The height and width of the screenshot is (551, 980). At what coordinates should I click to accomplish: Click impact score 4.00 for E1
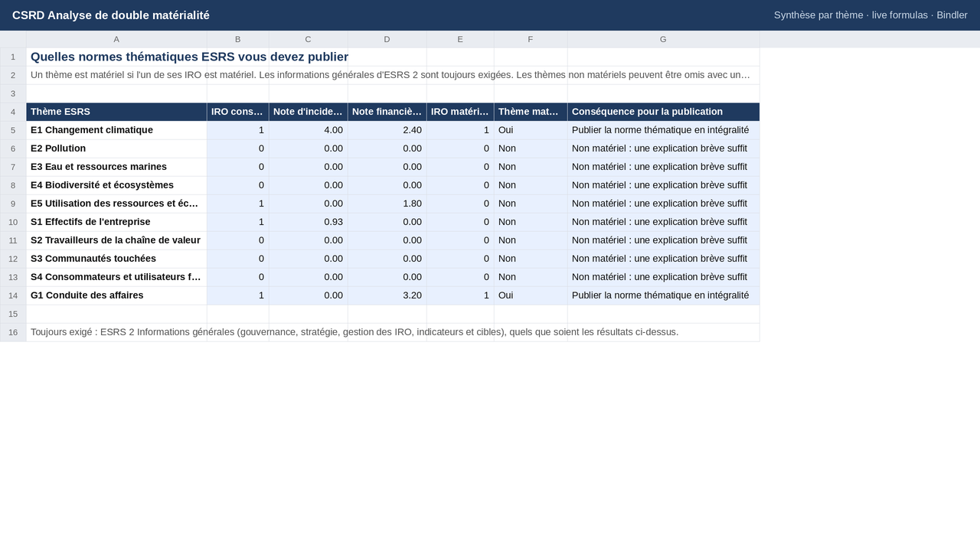308,130
